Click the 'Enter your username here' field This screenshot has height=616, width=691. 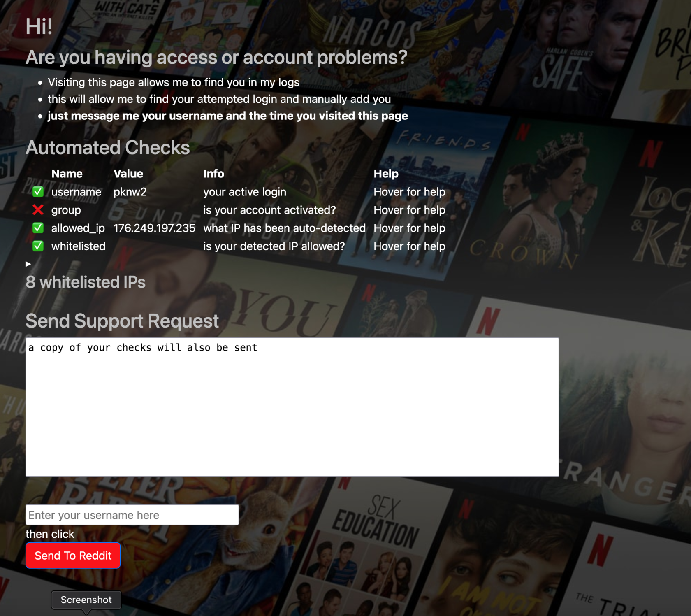coord(132,515)
